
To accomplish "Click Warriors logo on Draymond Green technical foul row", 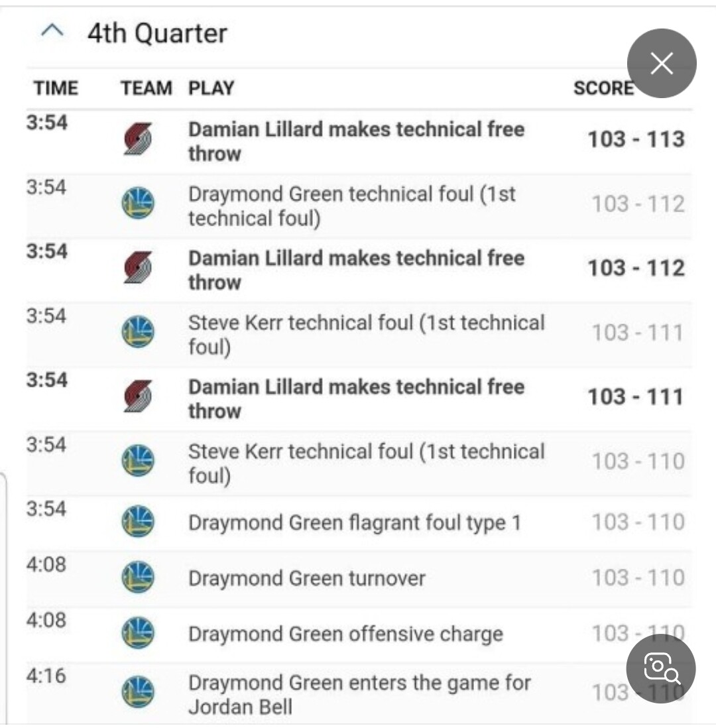I will click(138, 204).
